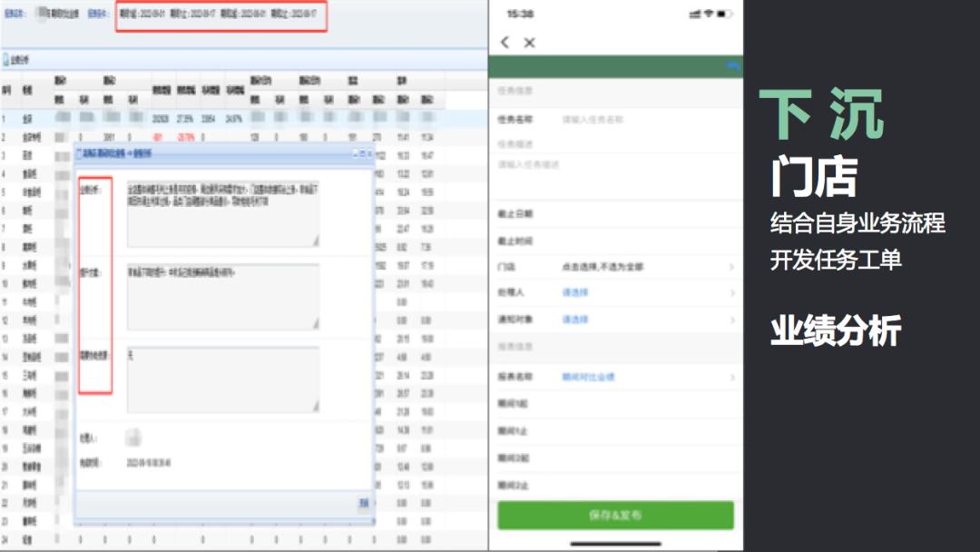The image size is (980, 552).
Task: Click the third text area in the dialog
Action: click(223, 379)
